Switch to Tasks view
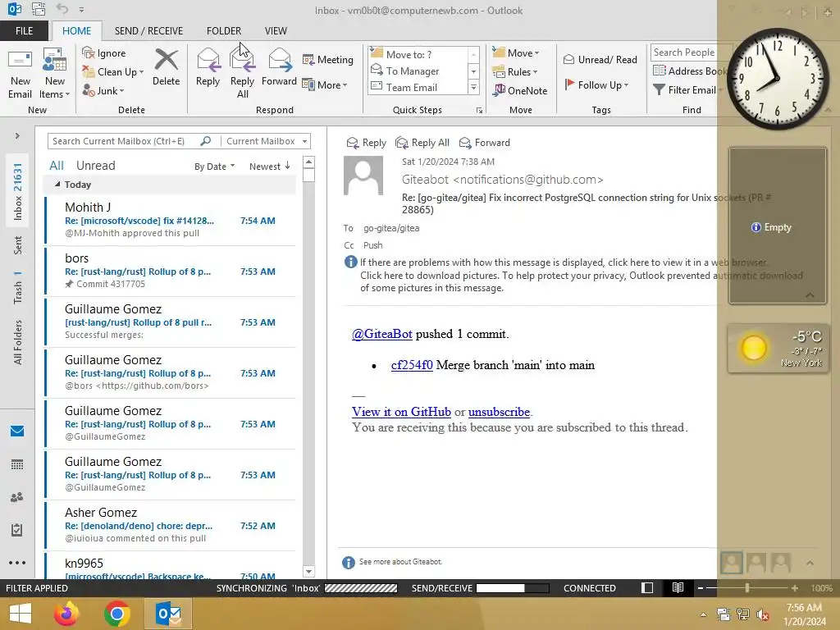The width and height of the screenshot is (840, 630). [17, 530]
